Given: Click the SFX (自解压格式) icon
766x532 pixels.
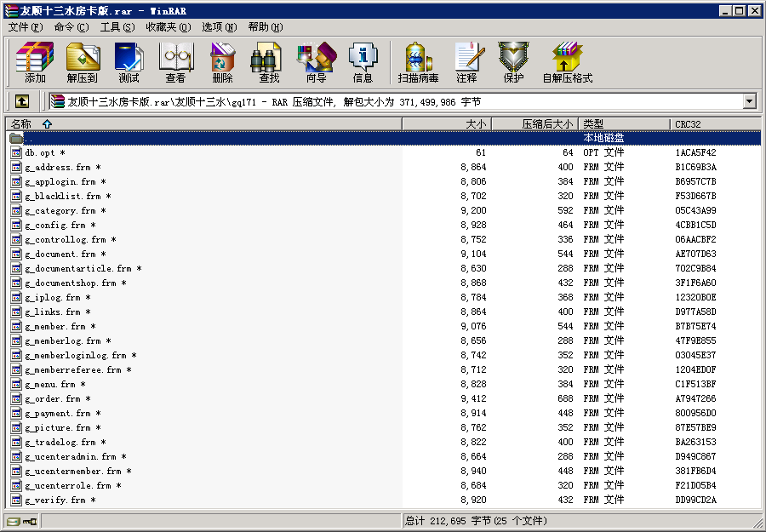Looking at the screenshot, I should tap(567, 63).
